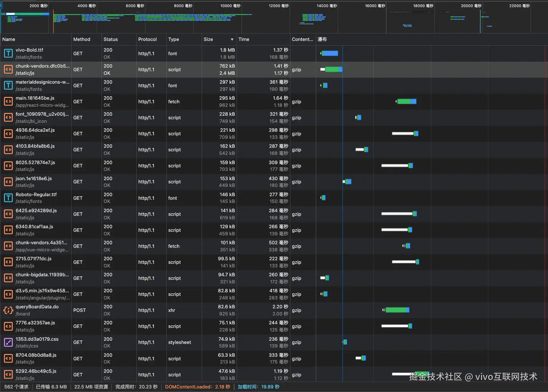Click script icon for d3.v5.min.js row

[x=8, y=294]
